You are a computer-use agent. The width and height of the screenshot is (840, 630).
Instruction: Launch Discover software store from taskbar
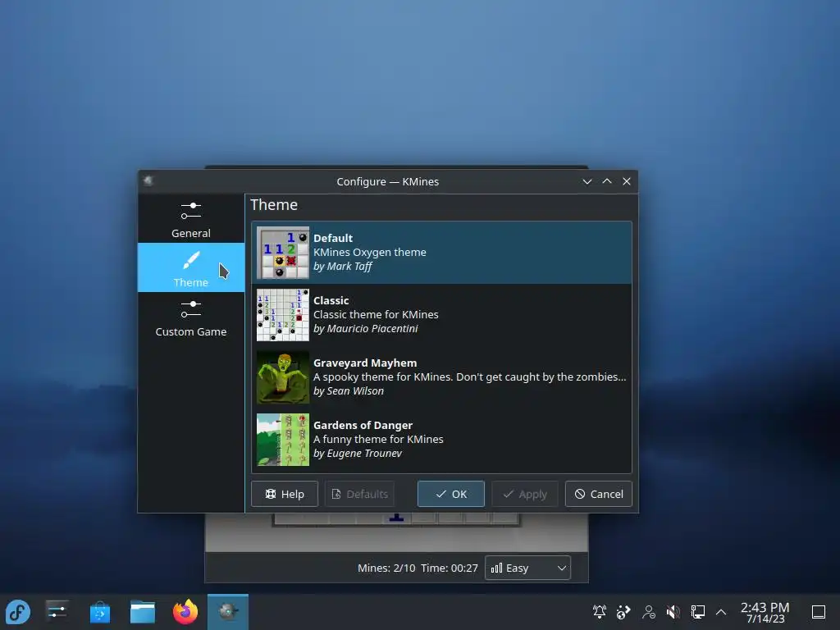point(100,612)
